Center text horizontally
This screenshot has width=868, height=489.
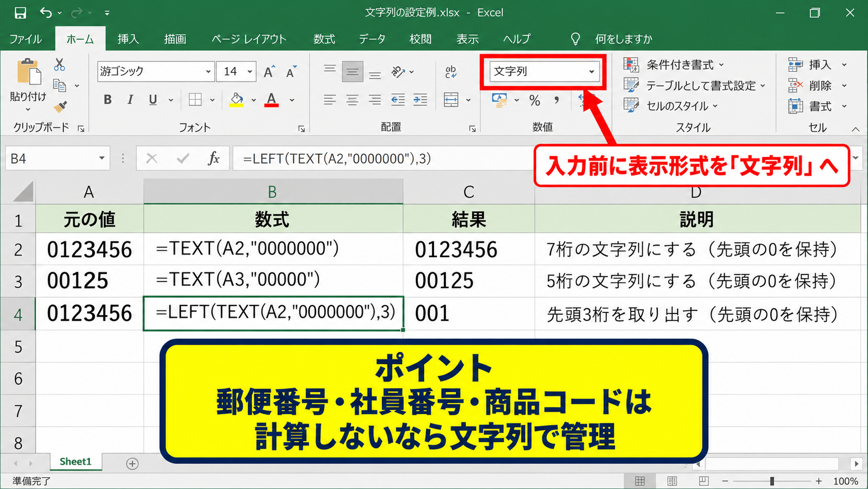352,100
